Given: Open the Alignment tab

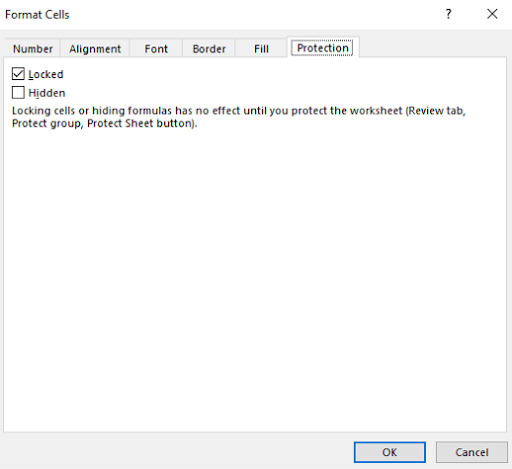Looking at the screenshot, I should [x=95, y=49].
